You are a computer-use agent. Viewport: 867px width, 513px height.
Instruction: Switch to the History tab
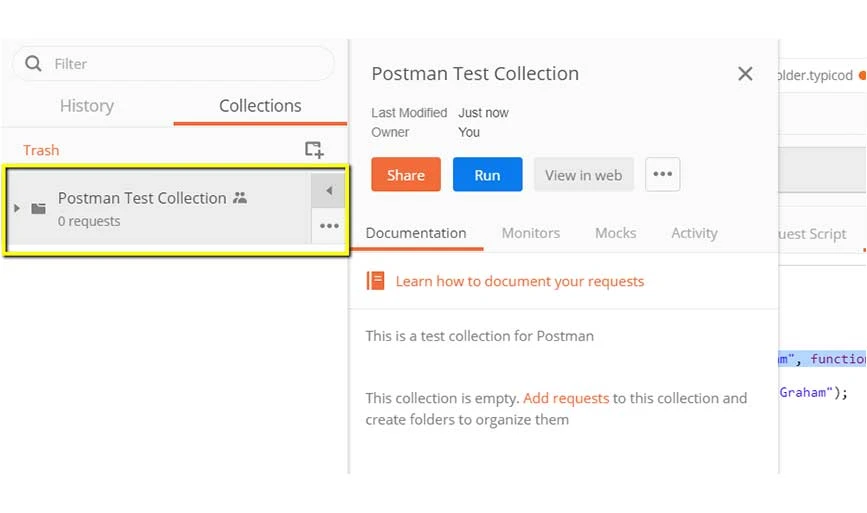click(x=87, y=106)
